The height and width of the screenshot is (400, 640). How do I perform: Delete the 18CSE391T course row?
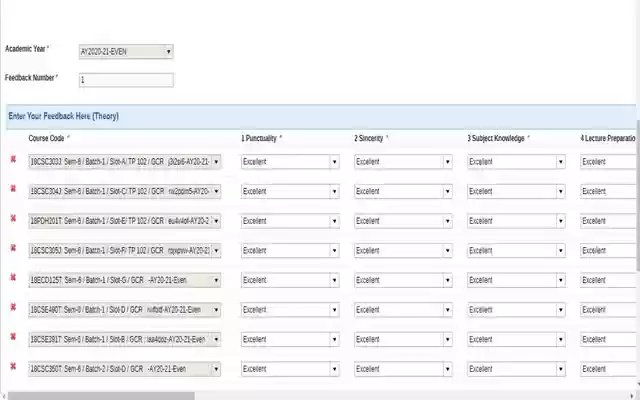tap(13, 337)
